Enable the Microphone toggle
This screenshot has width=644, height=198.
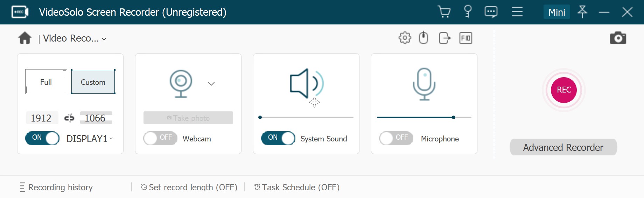point(396,138)
